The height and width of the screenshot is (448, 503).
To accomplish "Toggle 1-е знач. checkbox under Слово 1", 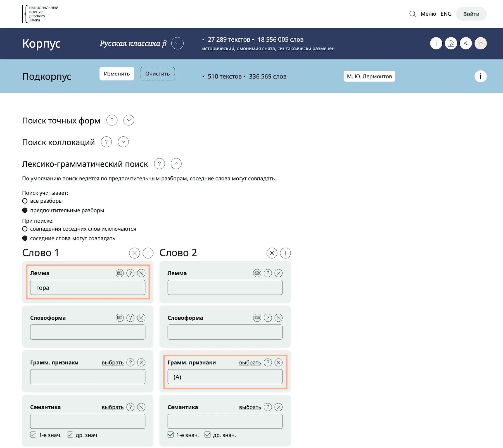I will [33, 435].
